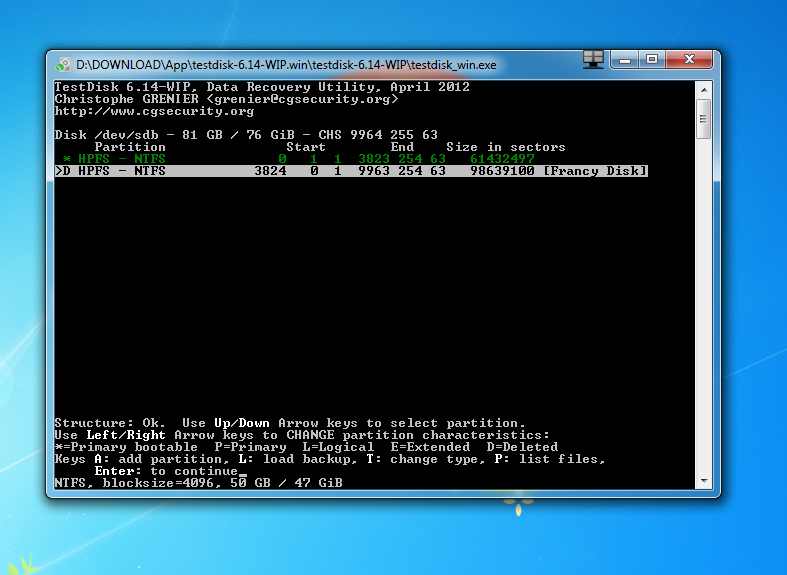This screenshot has width=787, height=575.
Task: Maximize the testdisk_win.exe window
Action: tap(651, 60)
